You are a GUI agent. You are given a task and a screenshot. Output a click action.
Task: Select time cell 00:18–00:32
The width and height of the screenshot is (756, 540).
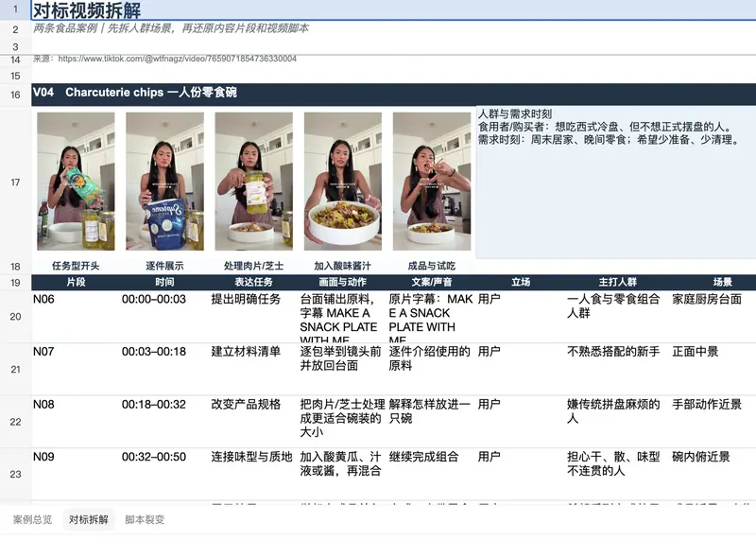pyautogui.click(x=164, y=422)
